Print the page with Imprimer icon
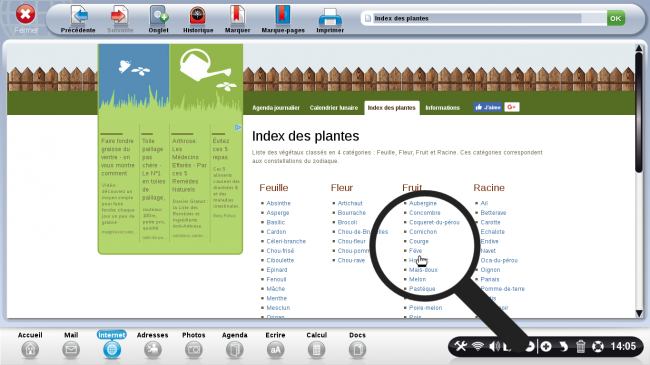The width and height of the screenshot is (650, 365). [330, 17]
